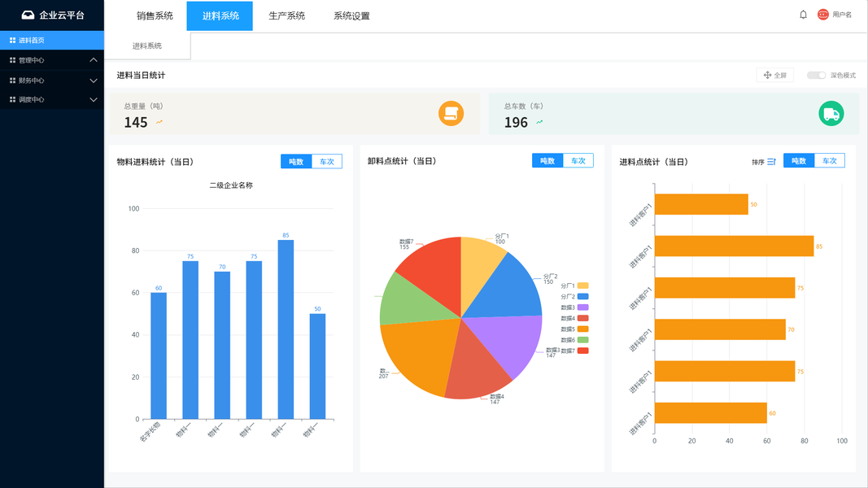Click the 排序 sort label
Image resolution: width=868 pixels, height=488 pixels.
tap(758, 162)
